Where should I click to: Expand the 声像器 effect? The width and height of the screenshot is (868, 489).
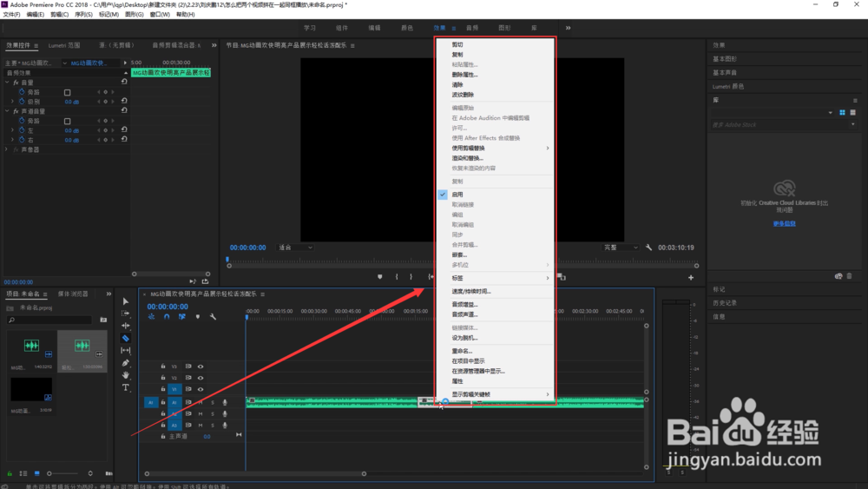[x=7, y=149]
